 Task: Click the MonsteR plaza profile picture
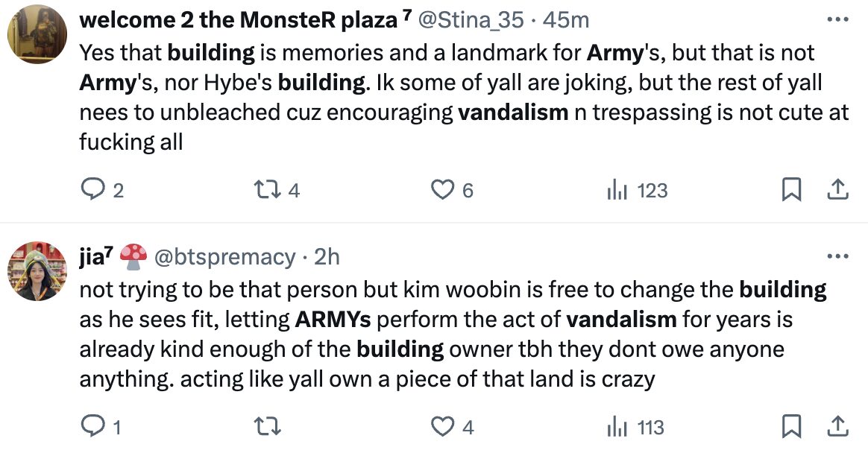click(37, 34)
